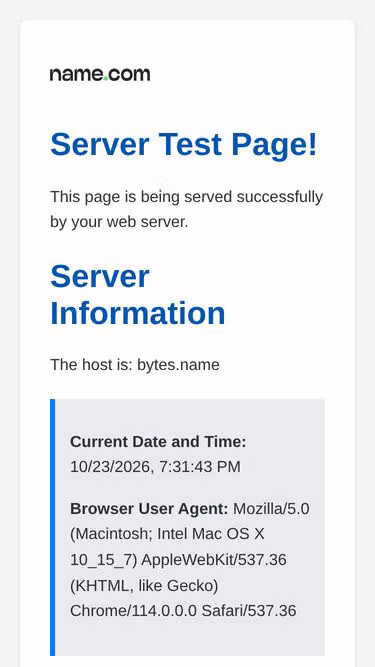Select the "Server Test Page!" heading
375x667 pixels.
[184, 144]
